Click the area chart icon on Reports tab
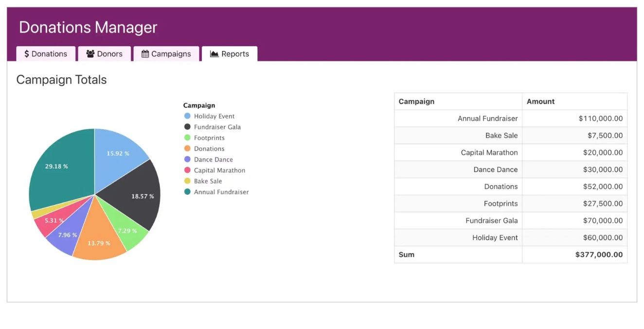 (x=214, y=54)
